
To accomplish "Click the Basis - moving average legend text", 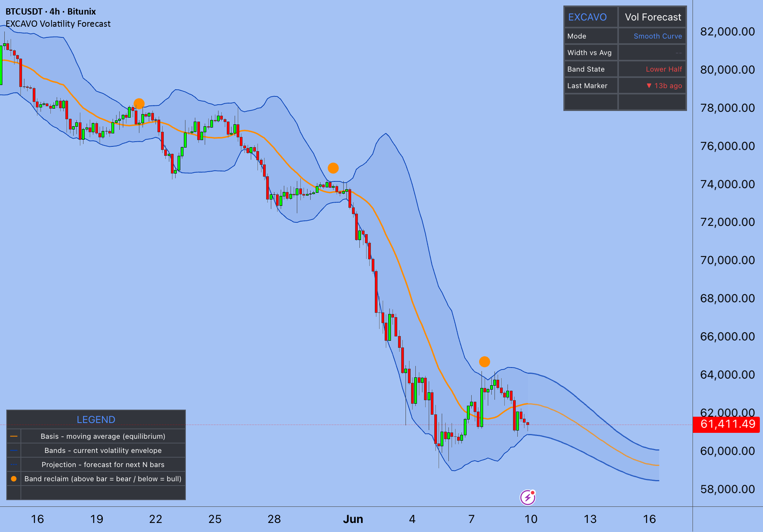I will [103, 436].
